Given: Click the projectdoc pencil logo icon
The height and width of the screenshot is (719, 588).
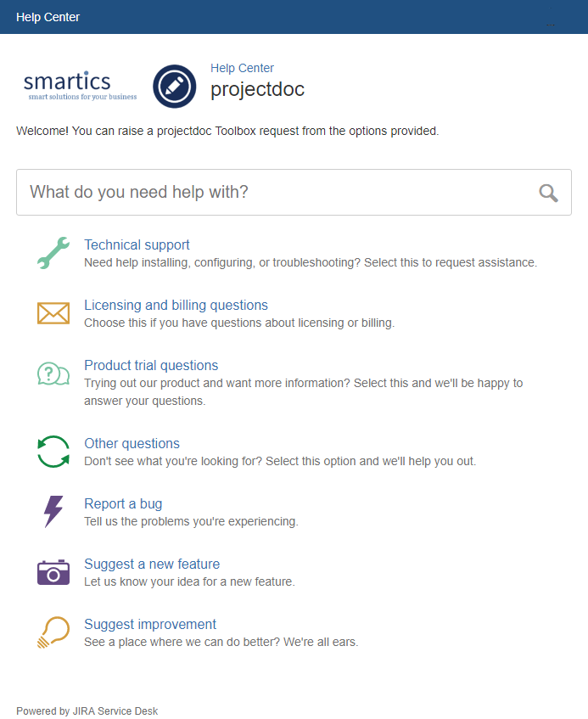Looking at the screenshot, I should click(175, 87).
